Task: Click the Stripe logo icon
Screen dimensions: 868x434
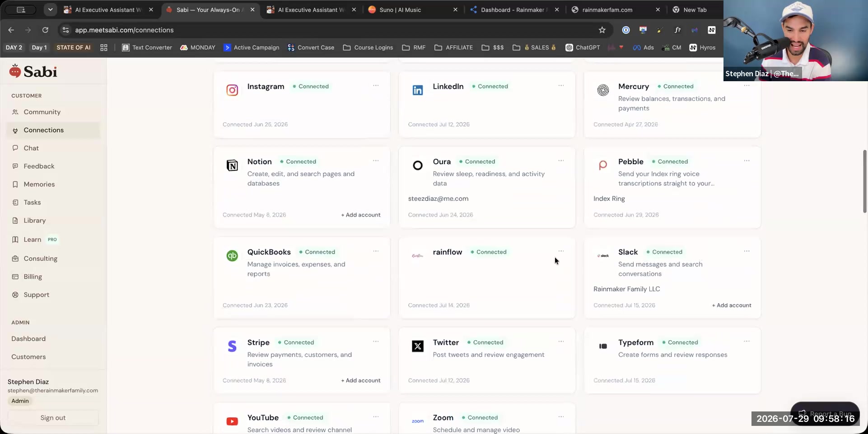Action: point(232,346)
